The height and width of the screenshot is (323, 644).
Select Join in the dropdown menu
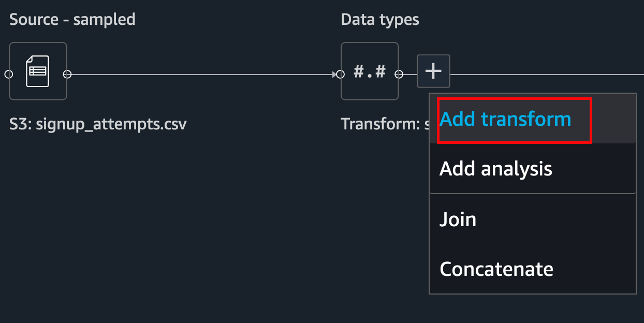tap(458, 219)
